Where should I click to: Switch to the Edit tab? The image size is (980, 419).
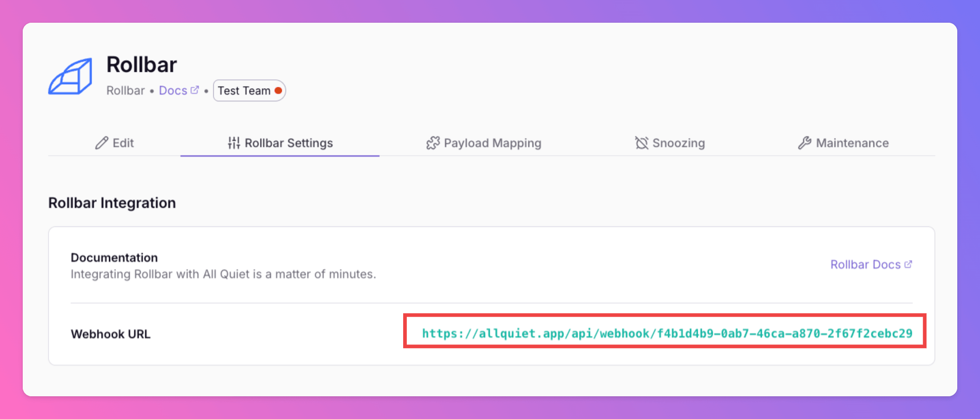tap(114, 143)
